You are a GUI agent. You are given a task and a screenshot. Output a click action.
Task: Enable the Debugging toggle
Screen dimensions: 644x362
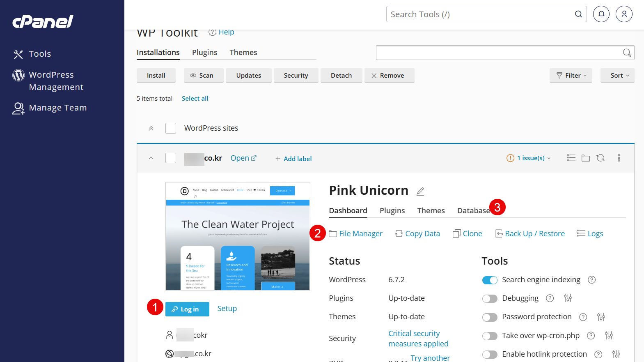(x=490, y=299)
